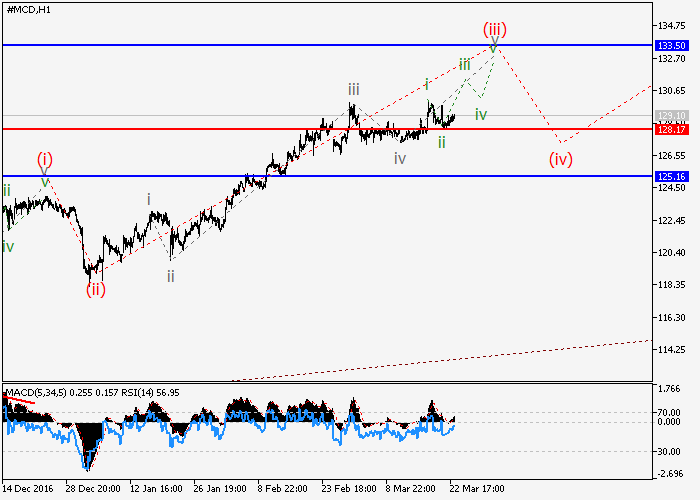The height and width of the screenshot is (500, 700).
Task: Select the green i label near March peak
Action: click(x=427, y=84)
